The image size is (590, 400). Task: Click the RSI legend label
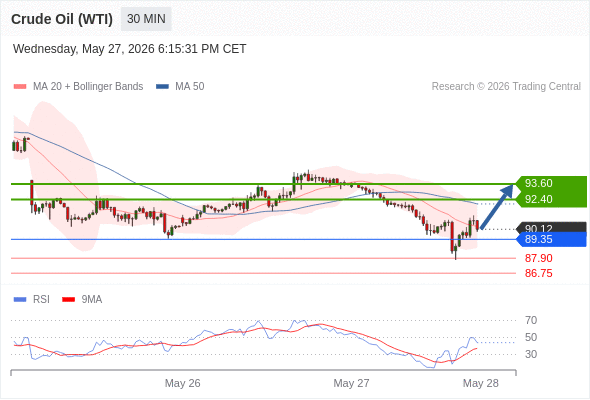tap(41, 300)
